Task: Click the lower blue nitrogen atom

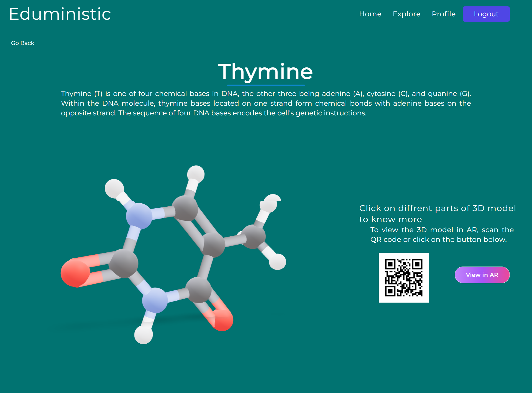Action: (x=155, y=300)
